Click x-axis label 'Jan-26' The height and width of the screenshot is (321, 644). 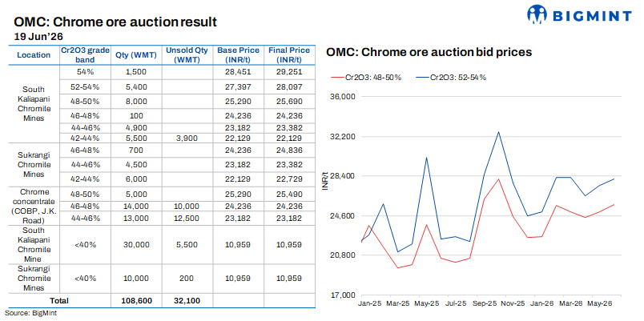(x=542, y=304)
